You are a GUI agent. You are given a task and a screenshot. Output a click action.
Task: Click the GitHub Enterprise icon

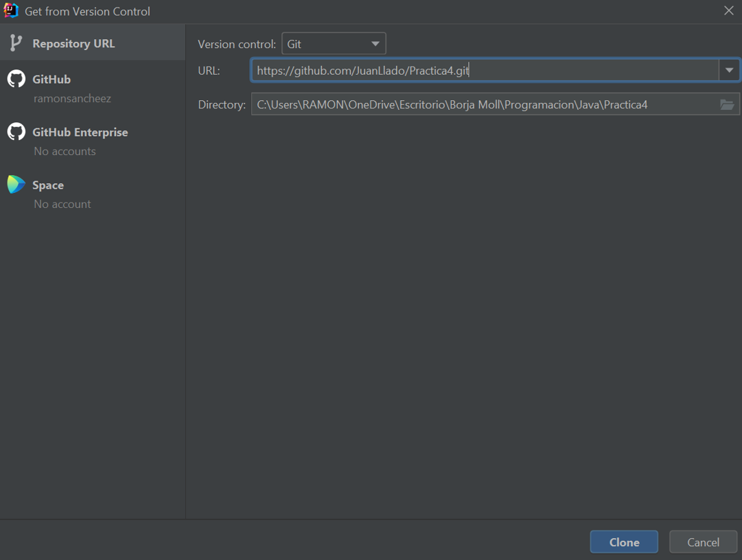(x=15, y=132)
